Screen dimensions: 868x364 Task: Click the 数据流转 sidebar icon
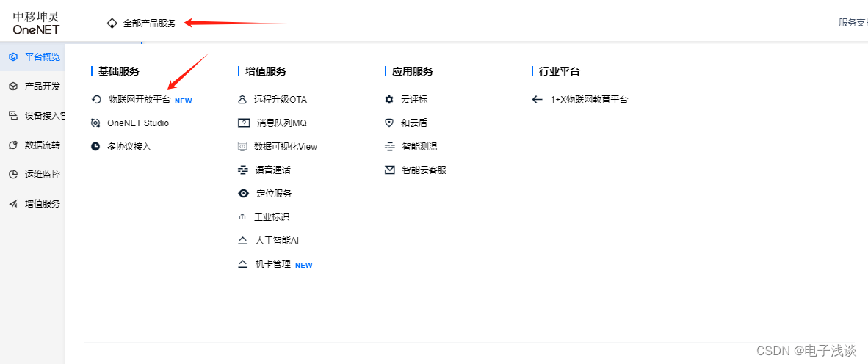tap(13, 145)
